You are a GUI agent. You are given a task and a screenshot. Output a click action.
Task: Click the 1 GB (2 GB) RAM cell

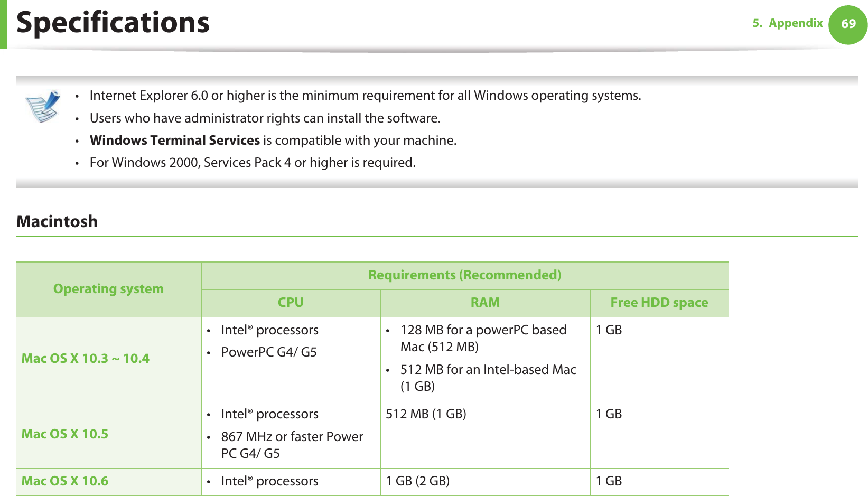[418, 481]
